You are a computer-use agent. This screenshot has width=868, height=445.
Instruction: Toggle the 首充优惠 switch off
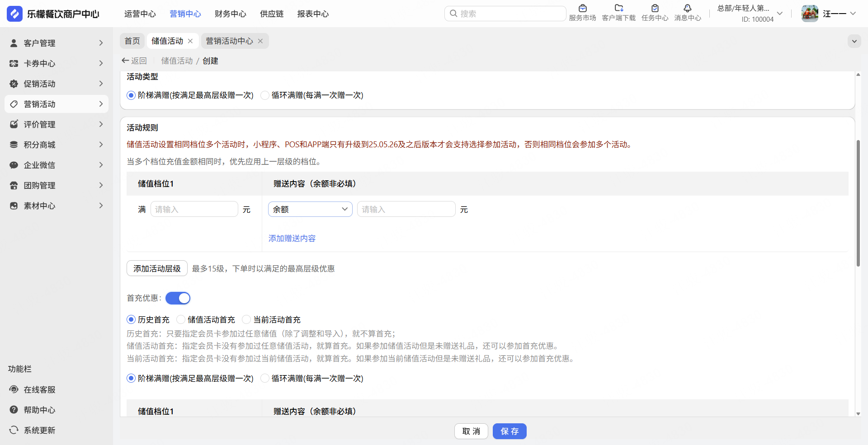click(x=178, y=298)
